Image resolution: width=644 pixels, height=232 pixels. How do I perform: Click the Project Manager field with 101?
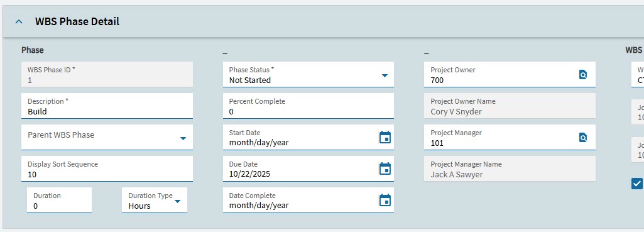(x=510, y=138)
